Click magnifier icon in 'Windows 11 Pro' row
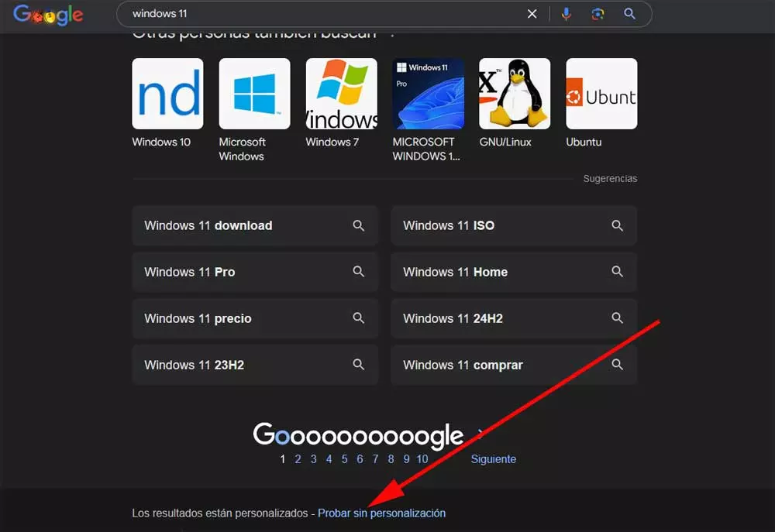 point(359,272)
